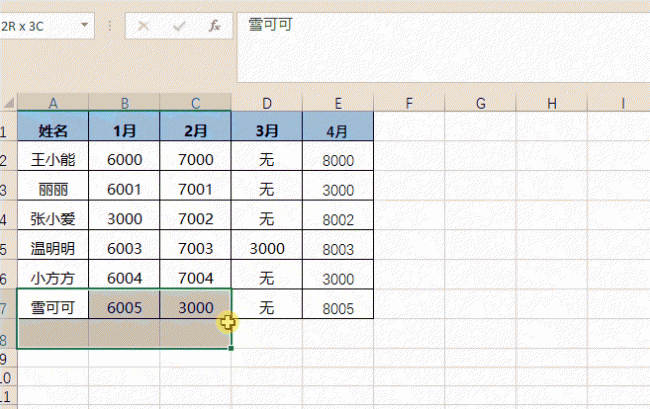
Task: Click the Cancel (X) formula bar icon
Action: click(x=143, y=26)
